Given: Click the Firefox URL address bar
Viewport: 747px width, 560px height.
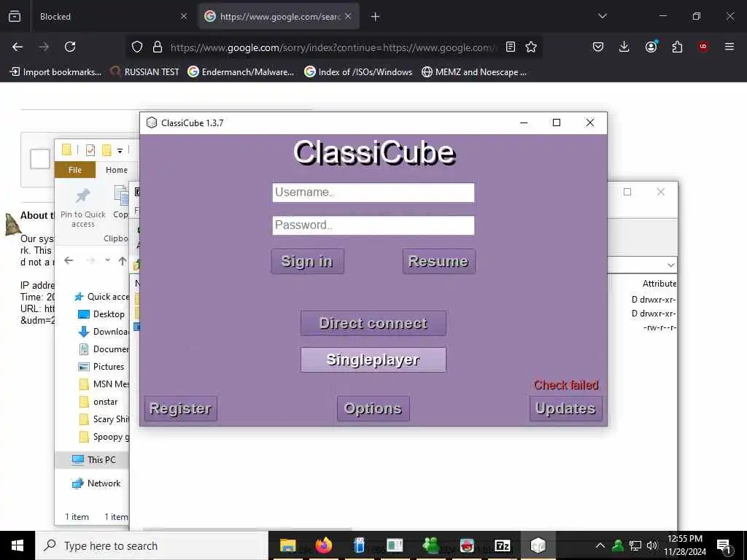Looking at the screenshot, I should 333,47.
